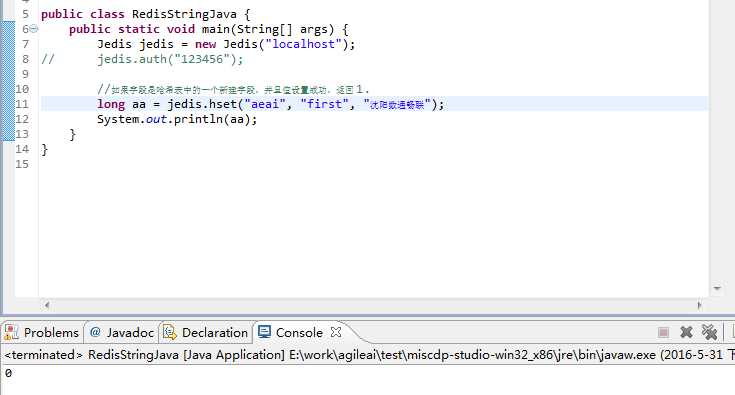Click the "aeai" string argument
This screenshot has width=735, height=395.
265,104
